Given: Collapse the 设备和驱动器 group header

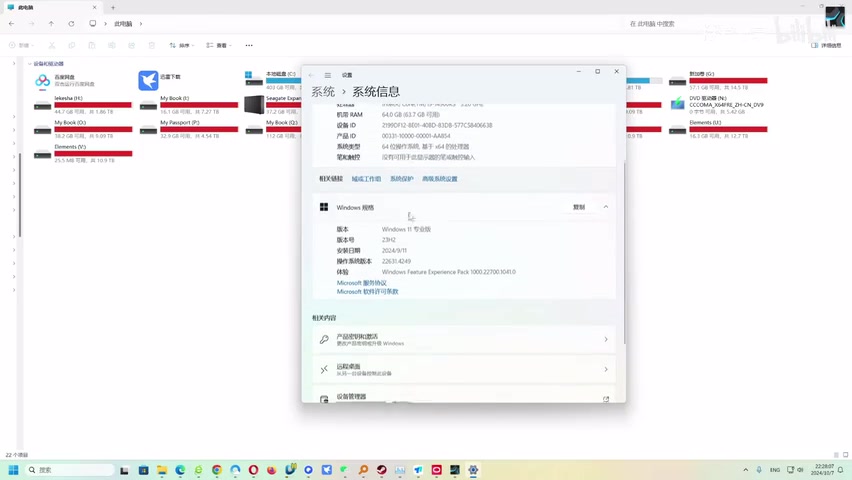Looking at the screenshot, I should 29,64.
